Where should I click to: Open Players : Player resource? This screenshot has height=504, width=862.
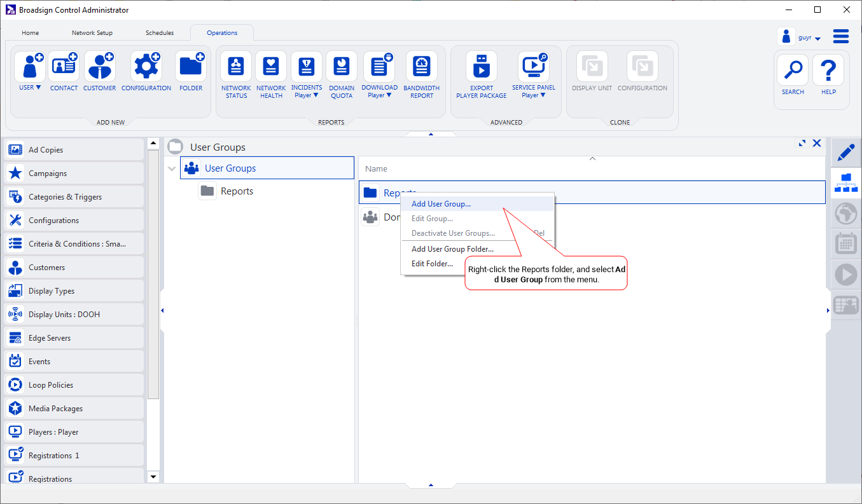coord(74,432)
